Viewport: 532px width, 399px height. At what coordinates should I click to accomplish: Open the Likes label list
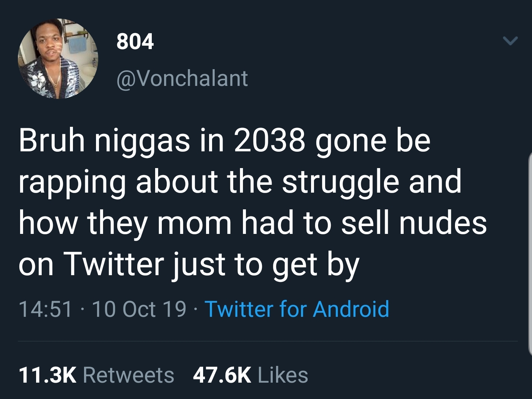(x=283, y=375)
